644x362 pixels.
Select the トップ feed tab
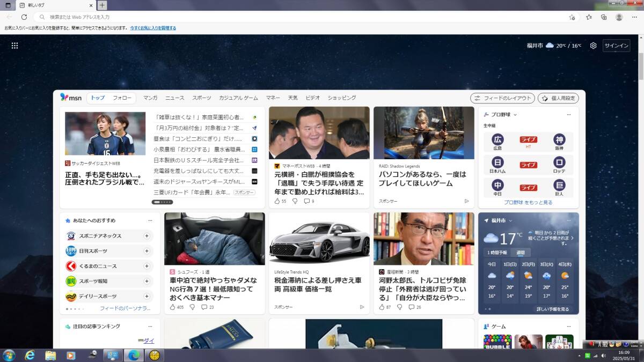98,98
